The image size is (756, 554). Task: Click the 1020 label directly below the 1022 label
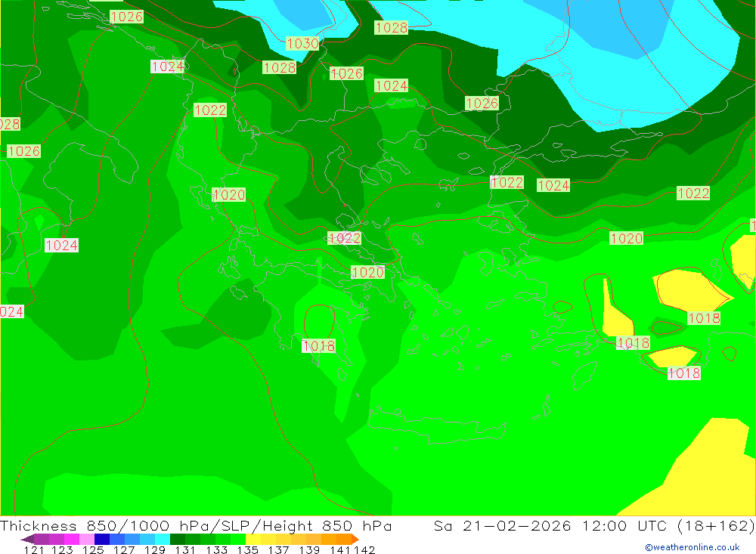(x=368, y=272)
